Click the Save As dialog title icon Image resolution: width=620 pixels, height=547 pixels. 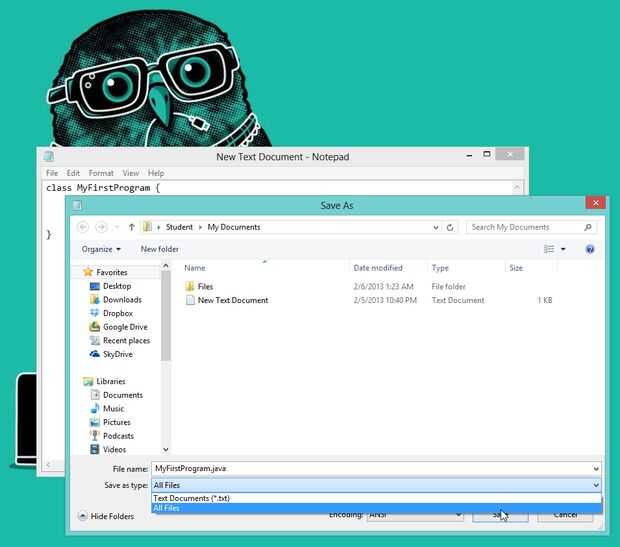pyautogui.click(x=77, y=205)
